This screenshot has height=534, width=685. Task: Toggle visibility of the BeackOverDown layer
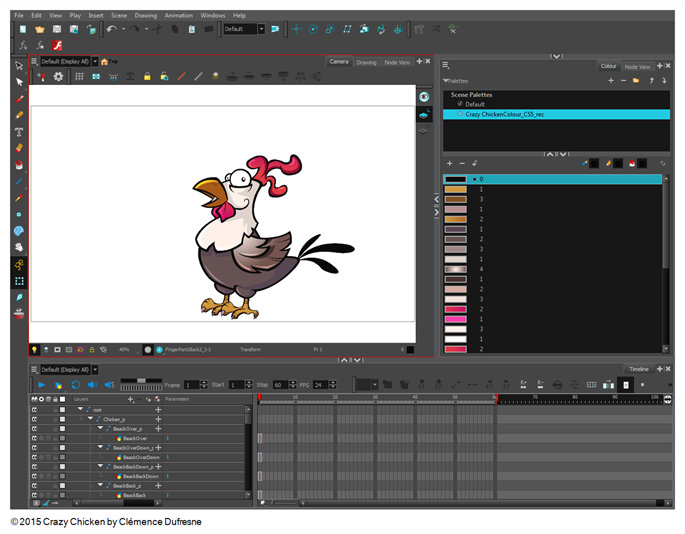click(34, 458)
